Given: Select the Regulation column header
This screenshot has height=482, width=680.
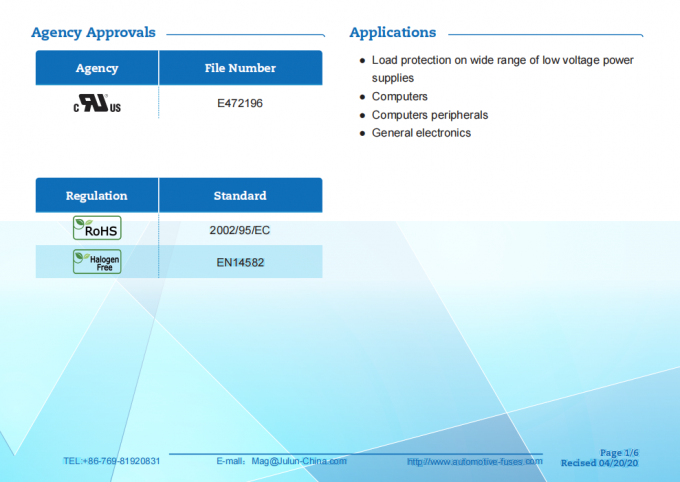Looking at the screenshot, I should (97, 195).
